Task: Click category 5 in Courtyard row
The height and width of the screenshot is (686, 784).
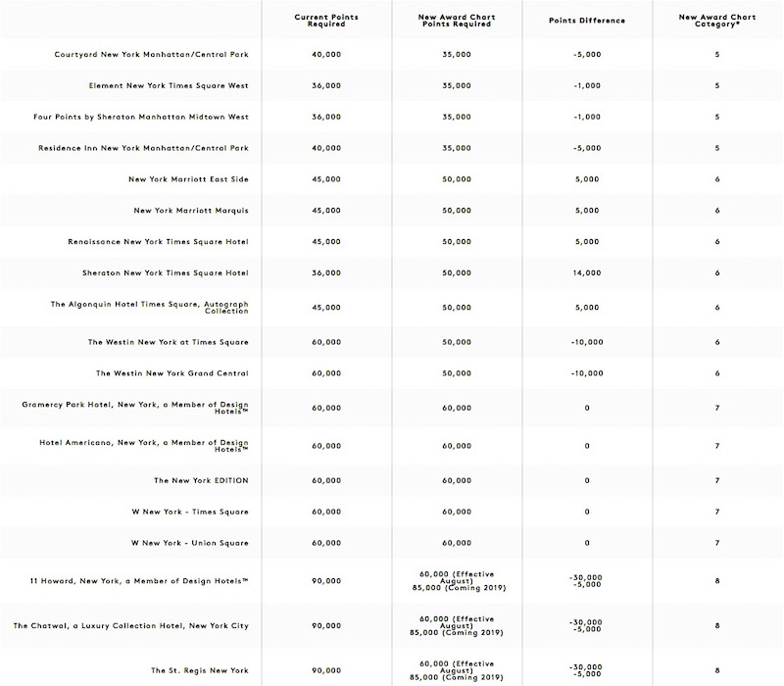Action: [717, 55]
